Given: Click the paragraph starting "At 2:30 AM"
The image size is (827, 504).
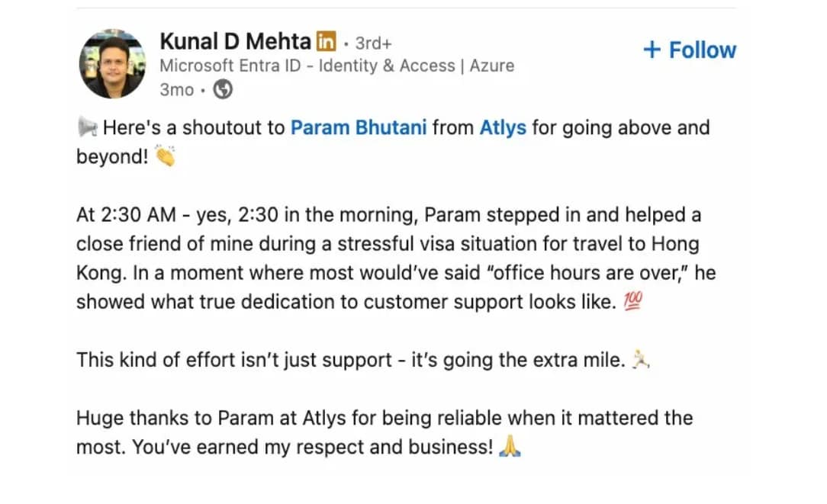Looking at the screenshot, I should (396, 258).
